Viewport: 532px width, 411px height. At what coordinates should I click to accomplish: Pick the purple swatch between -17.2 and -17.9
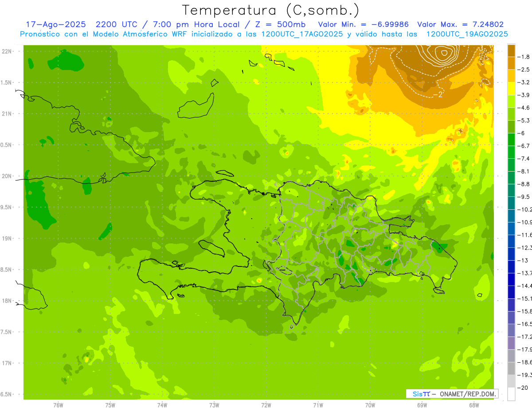[x=511, y=343]
